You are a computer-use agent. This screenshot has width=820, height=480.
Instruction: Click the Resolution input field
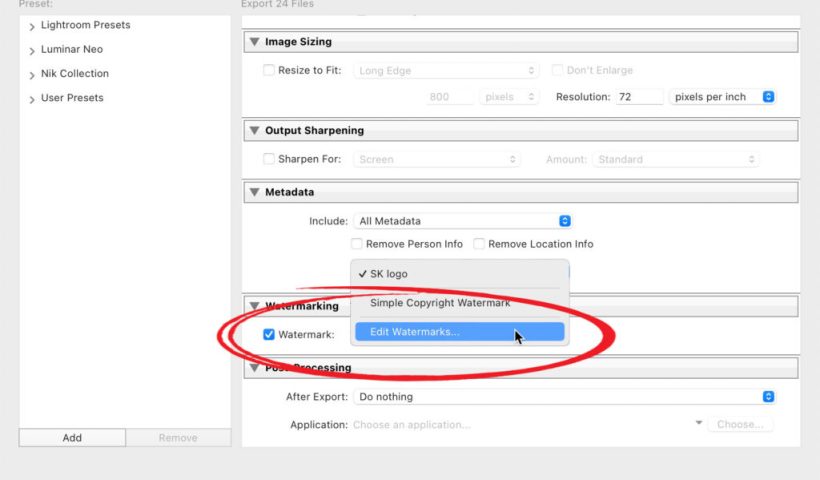click(638, 97)
